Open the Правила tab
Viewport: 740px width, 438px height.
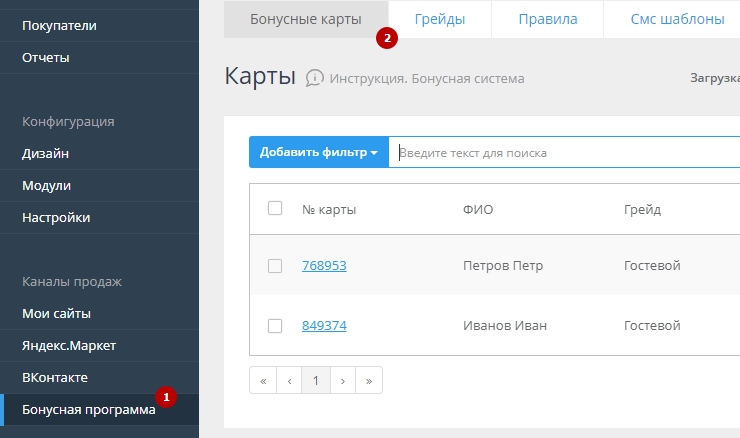point(548,19)
